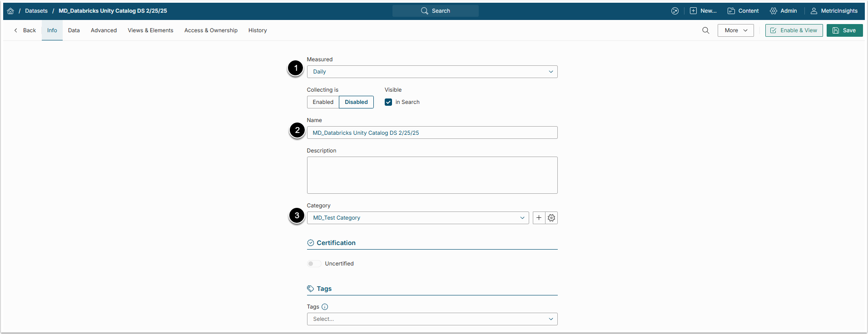
Task: Toggle the Uncertified certification switch
Action: 314,264
